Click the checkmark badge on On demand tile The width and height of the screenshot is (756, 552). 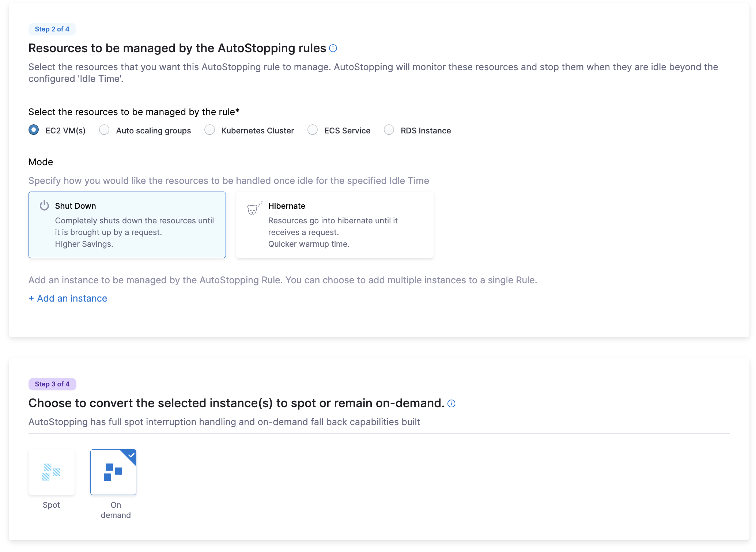tap(131, 455)
